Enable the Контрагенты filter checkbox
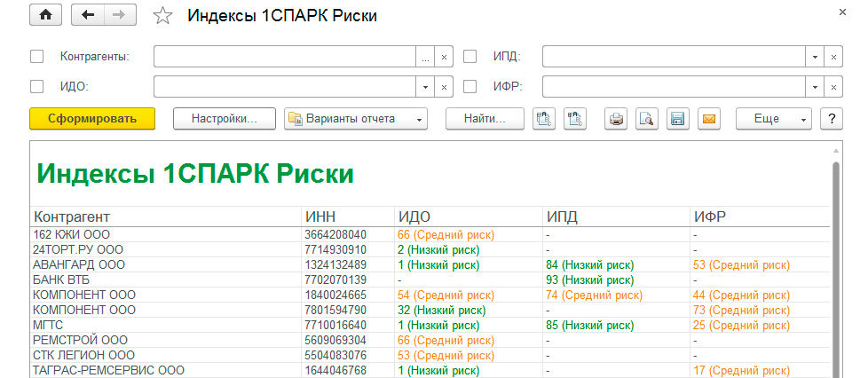The height and width of the screenshot is (378, 868). pyautogui.click(x=36, y=57)
